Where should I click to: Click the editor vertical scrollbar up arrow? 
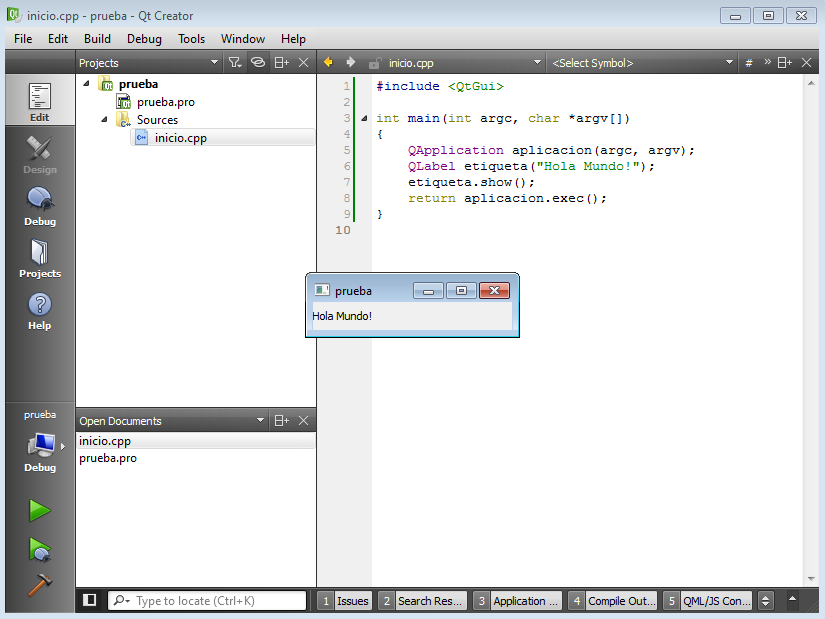pos(811,83)
